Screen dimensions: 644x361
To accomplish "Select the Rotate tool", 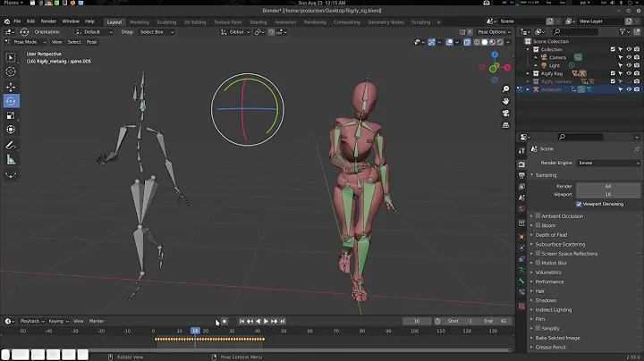I will (x=11, y=101).
